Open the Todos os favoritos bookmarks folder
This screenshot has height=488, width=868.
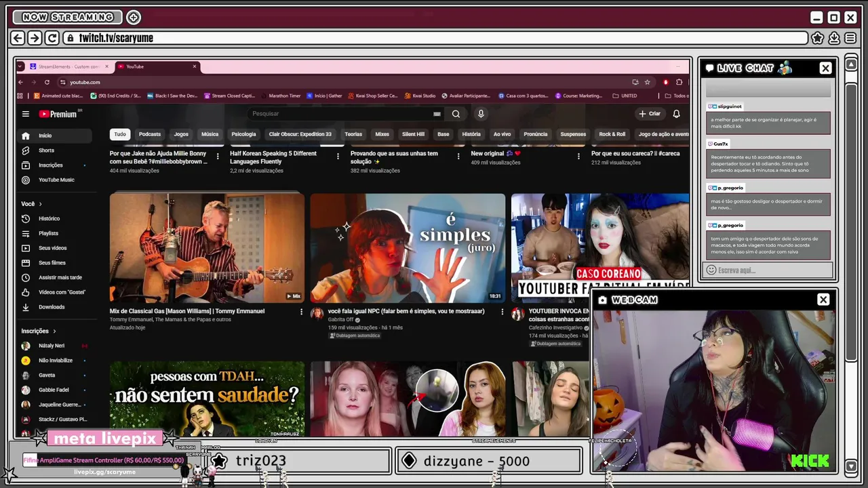[x=678, y=96]
